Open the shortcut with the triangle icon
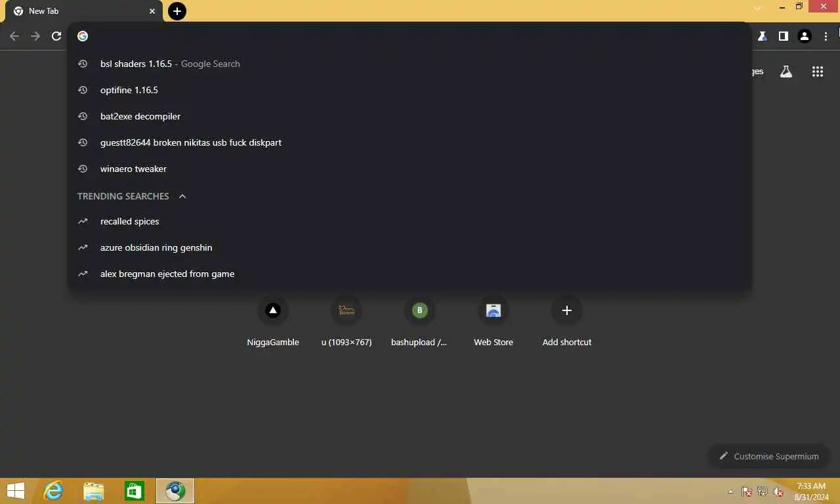 273,322
